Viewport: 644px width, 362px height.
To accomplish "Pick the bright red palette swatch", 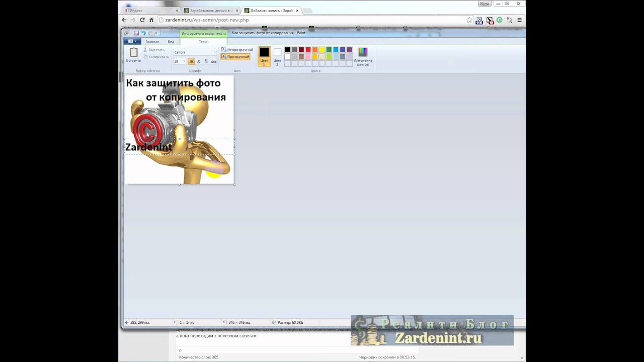I will 308,50.
